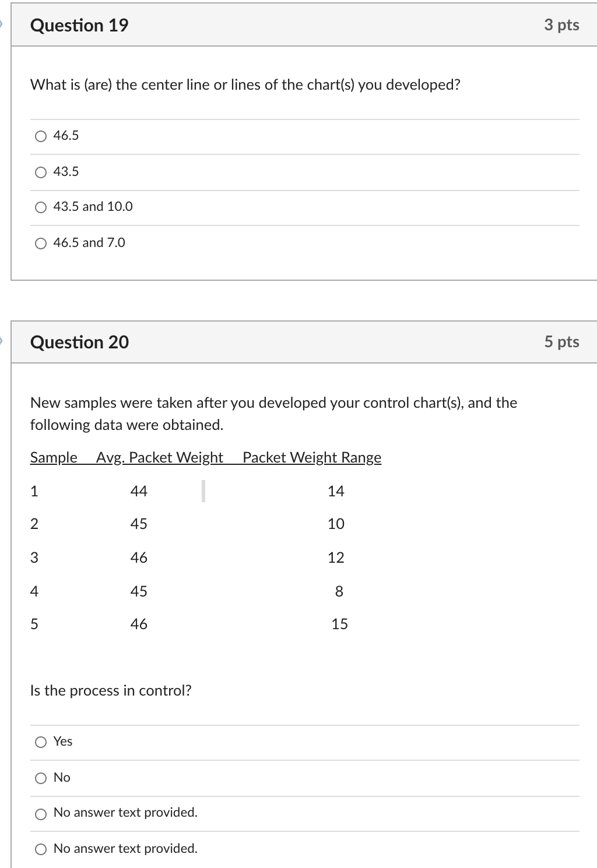Click the Question 20 header

point(80,343)
